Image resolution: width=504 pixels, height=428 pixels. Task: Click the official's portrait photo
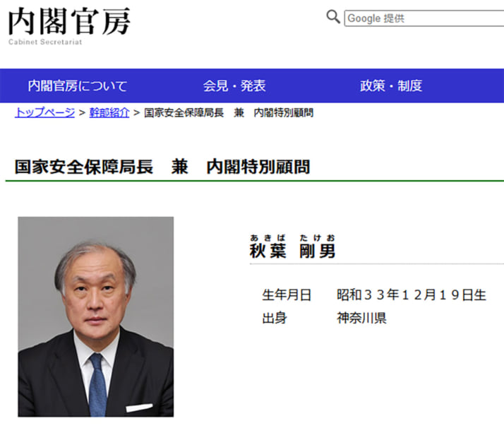96,316
